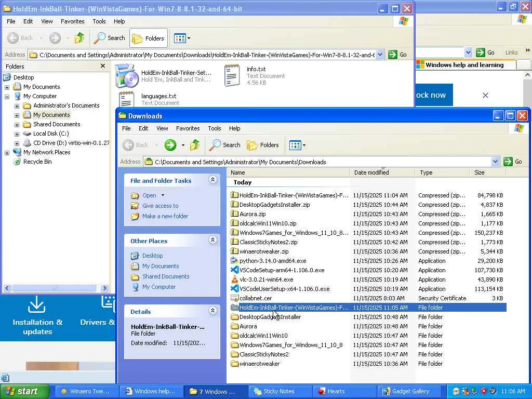Click Forward arrow in Downloads window

170,145
